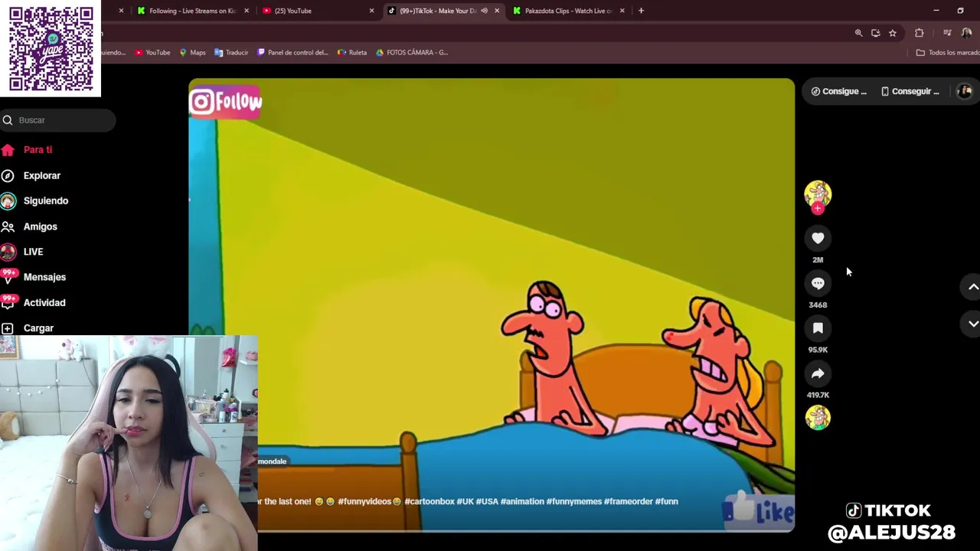This screenshot has height=551, width=980.
Task: Click the Consigue monedas button
Action: [839, 91]
